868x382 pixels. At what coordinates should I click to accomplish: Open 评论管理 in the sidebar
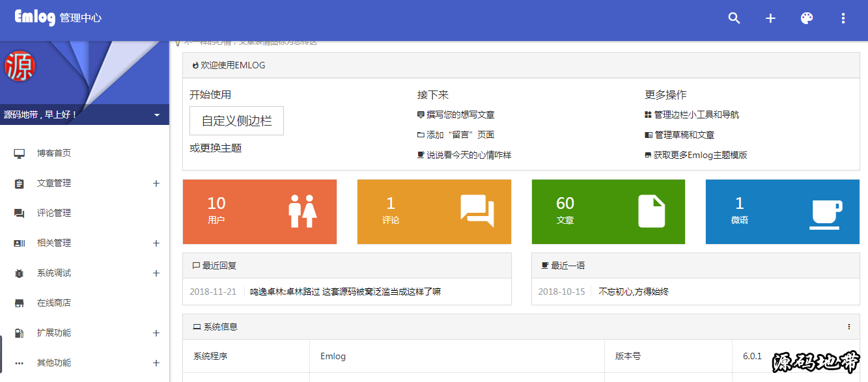(x=54, y=213)
